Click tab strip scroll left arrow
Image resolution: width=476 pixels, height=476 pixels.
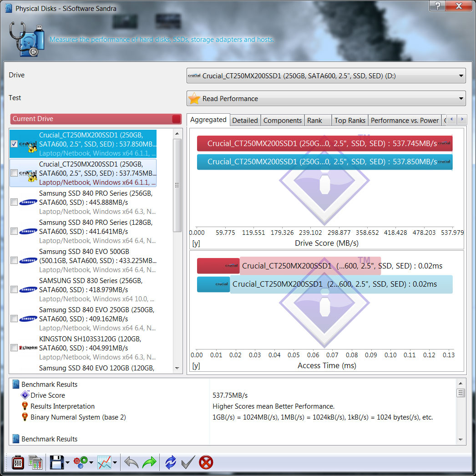point(451,119)
